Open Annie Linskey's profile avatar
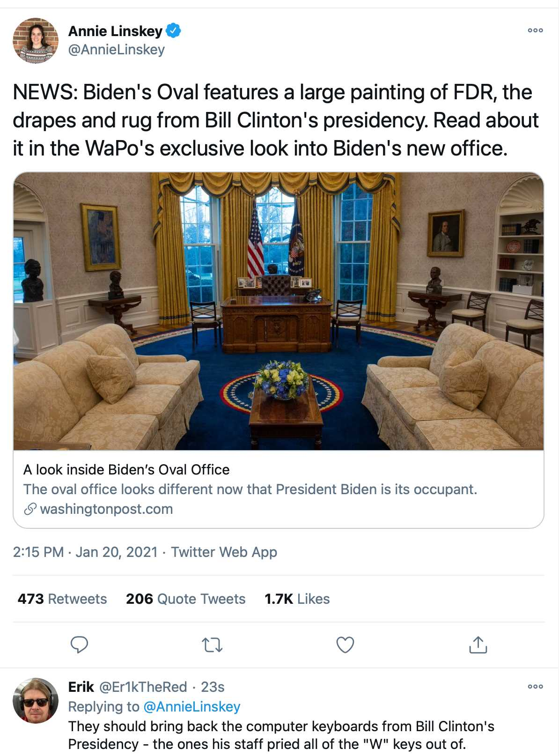559x756 pixels. pyautogui.click(x=36, y=40)
